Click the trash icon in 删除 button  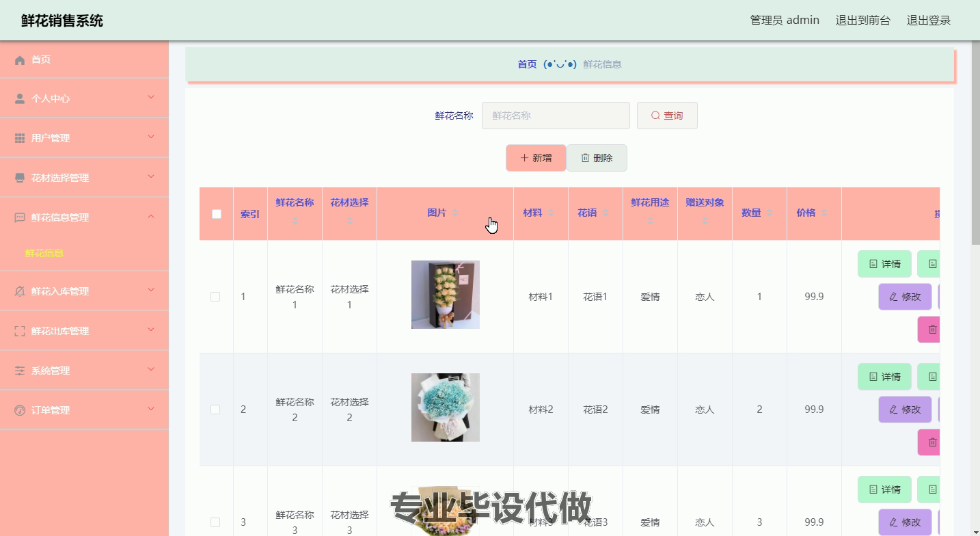click(x=585, y=158)
